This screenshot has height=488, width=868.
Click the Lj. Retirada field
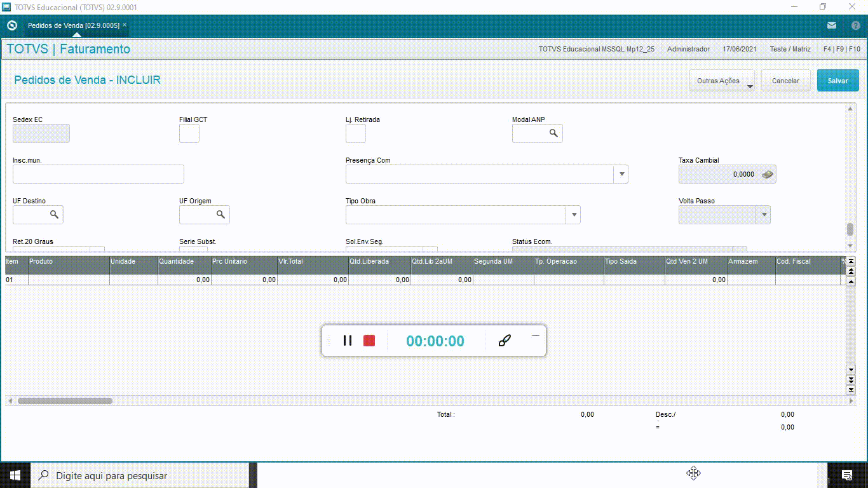click(356, 133)
